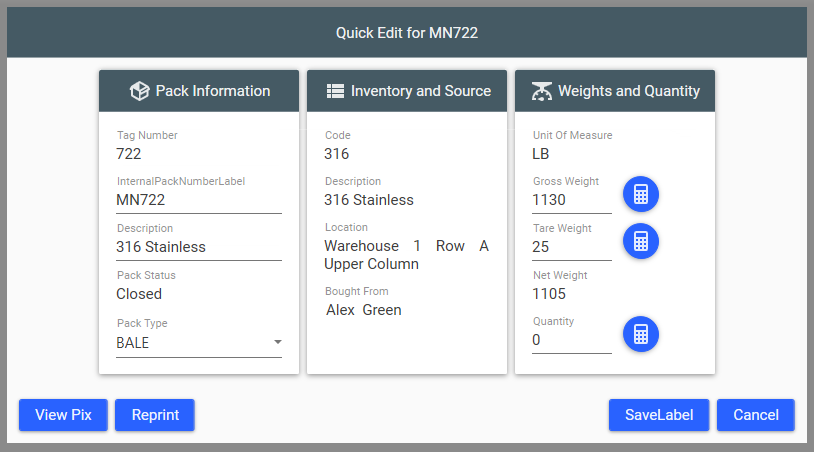Click the Inventory and Source list icon
Viewport: 814px width, 452px height.
pos(335,91)
